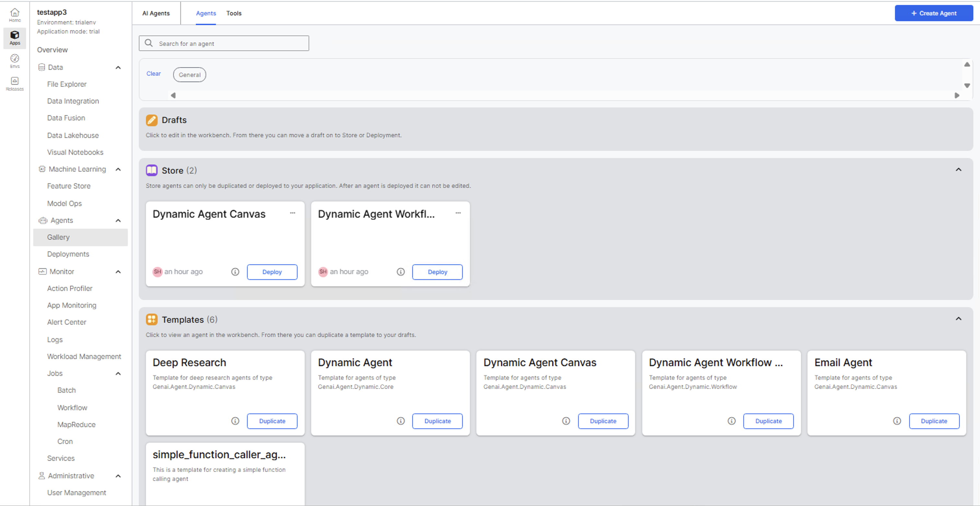Click the Create Agent button

(933, 13)
